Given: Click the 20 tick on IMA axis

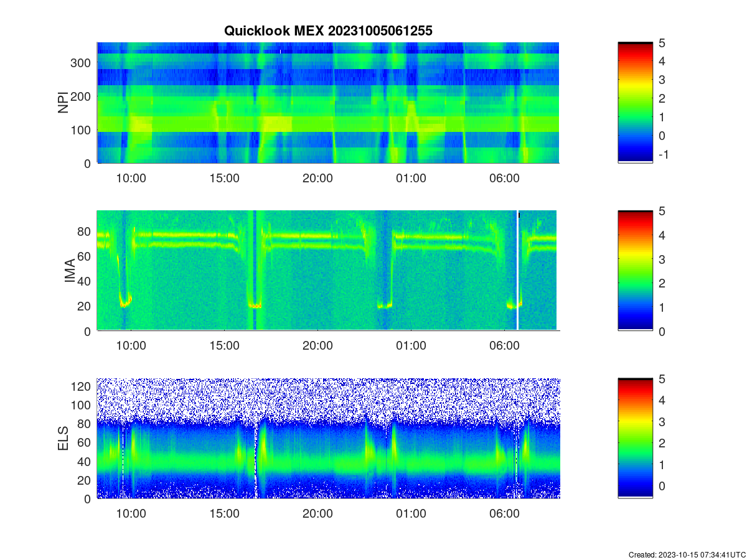Looking at the screenshot, I should click(85, 306).
